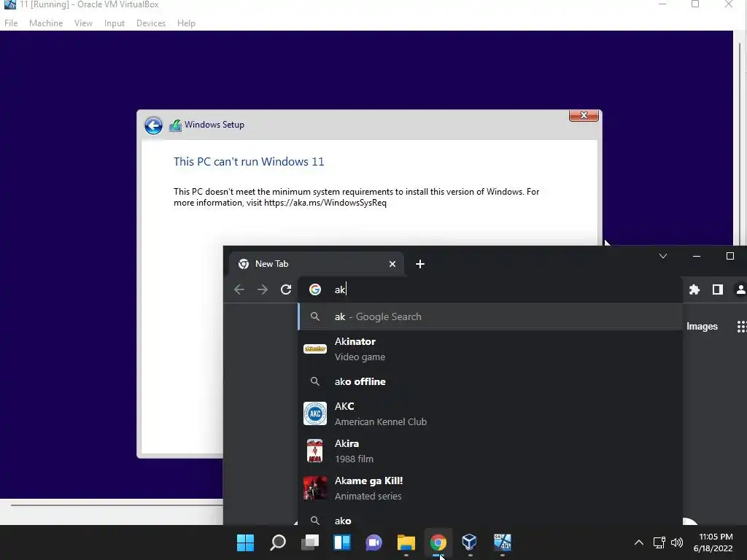Close the Chrome New Tab

pyautogui.click(x=392, y=264)
